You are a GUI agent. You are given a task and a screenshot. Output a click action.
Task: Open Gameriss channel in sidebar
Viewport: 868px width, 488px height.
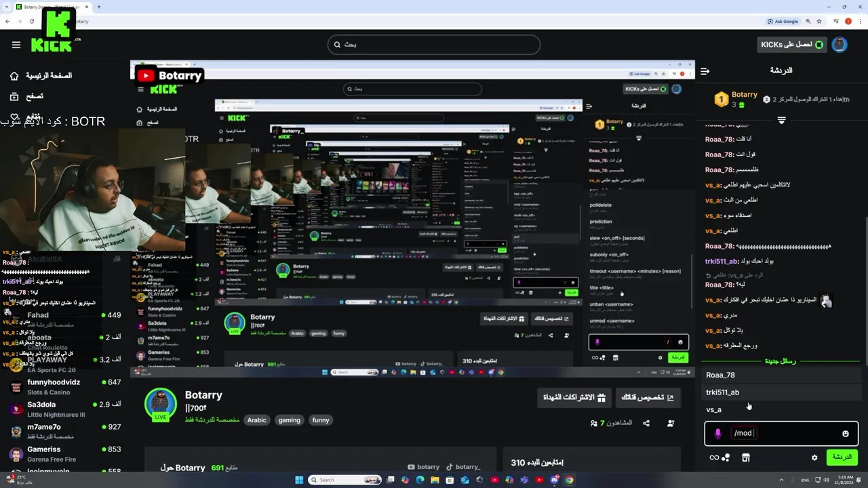tap(65, 453)
